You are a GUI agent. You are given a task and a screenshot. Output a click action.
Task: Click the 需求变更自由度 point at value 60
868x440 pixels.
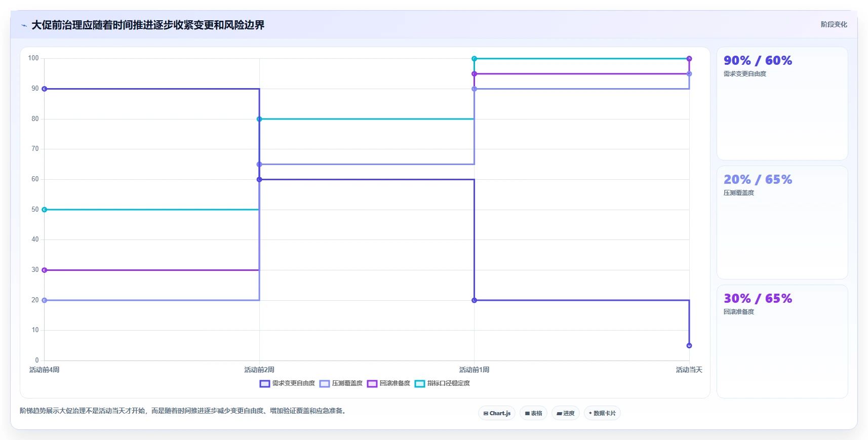[259, 179]
